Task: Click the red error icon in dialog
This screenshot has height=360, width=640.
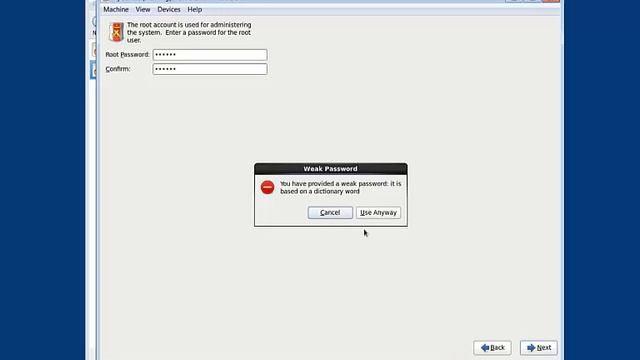Action: [268, 187]
